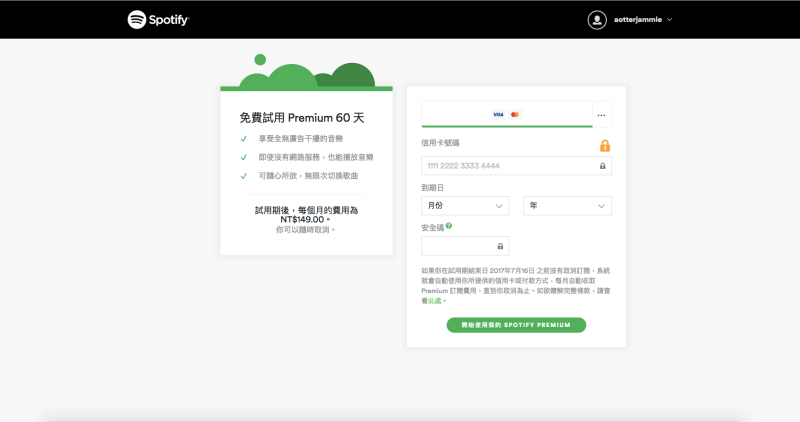Image resolution: width=800 pixels, height=422 pixels.
Task: Click the start Spotify Premium button
Action: pyautogui.click(x=516, y=325)
